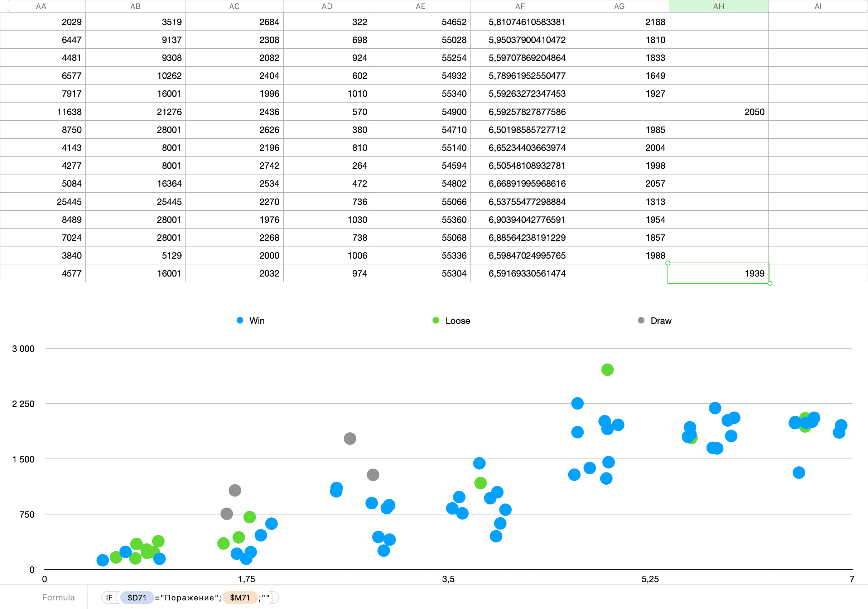Click the highest green Loose data point

click(x=607, y=370)
